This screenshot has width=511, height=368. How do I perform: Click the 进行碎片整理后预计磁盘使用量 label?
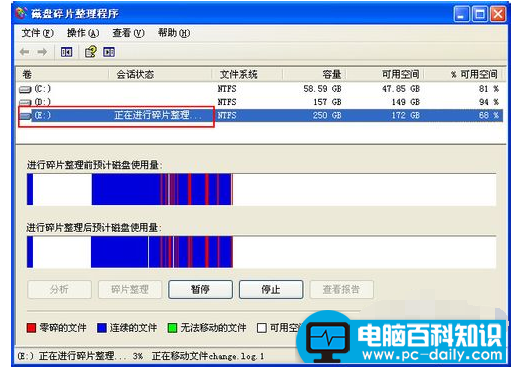tap(94, 228)
